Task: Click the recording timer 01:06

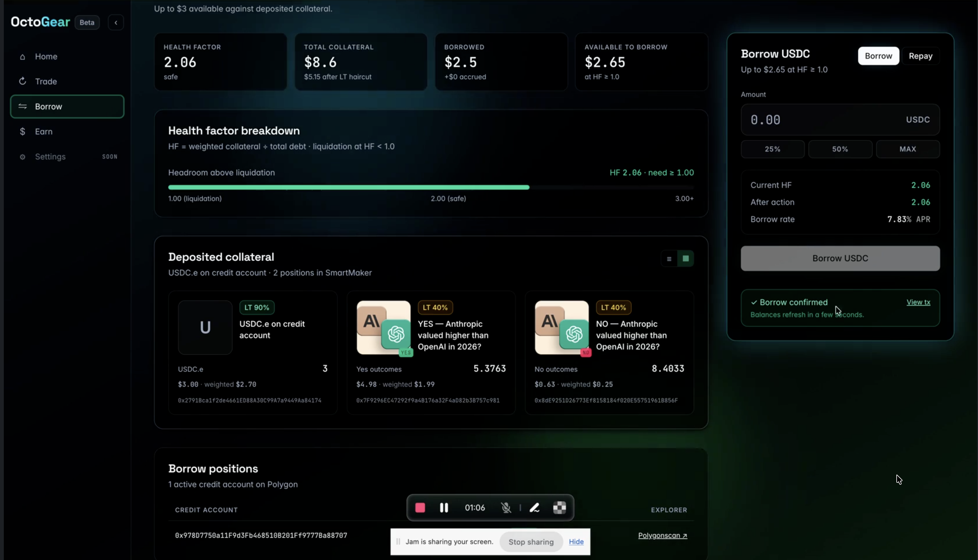Action: (x=475, y=508)
